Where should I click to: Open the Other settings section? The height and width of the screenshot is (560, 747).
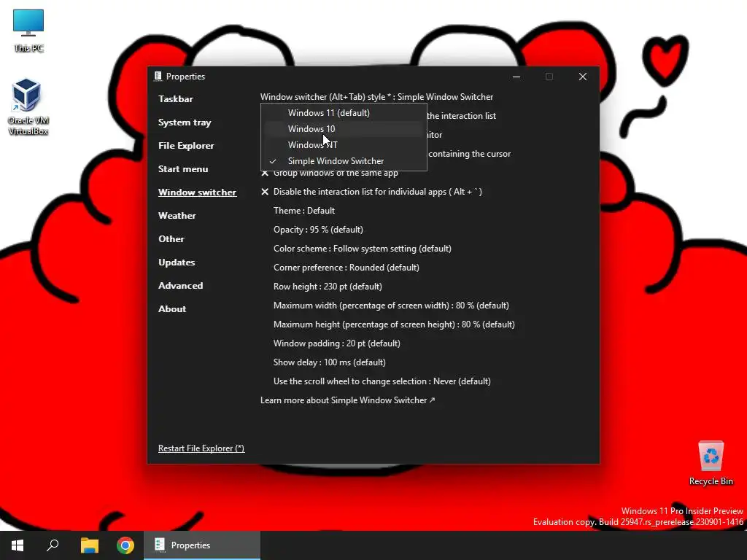(x=171, y=239)
